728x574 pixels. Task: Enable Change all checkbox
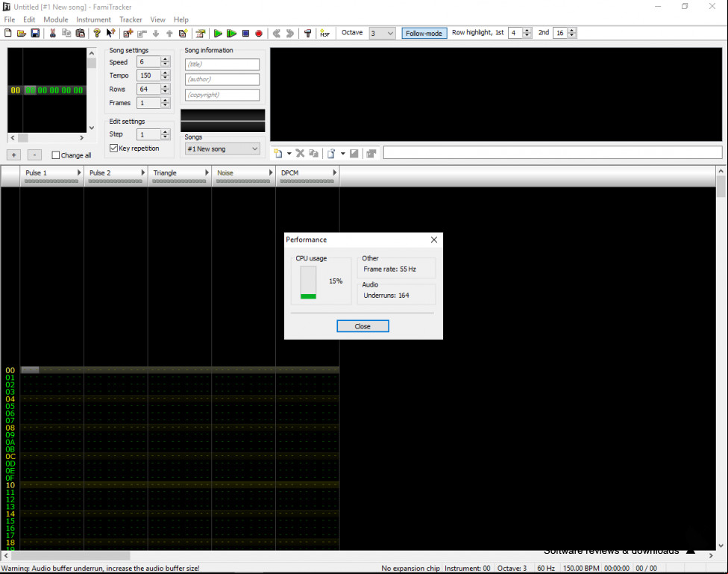tap(56, 155)
